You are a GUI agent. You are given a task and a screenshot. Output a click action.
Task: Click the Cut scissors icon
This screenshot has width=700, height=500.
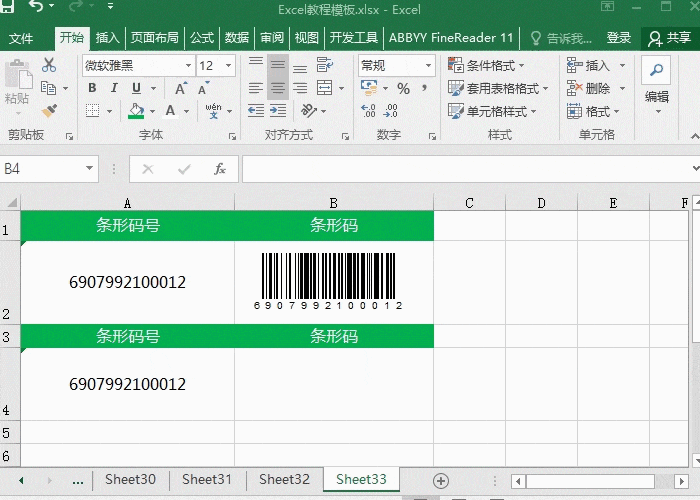(49, 65)
